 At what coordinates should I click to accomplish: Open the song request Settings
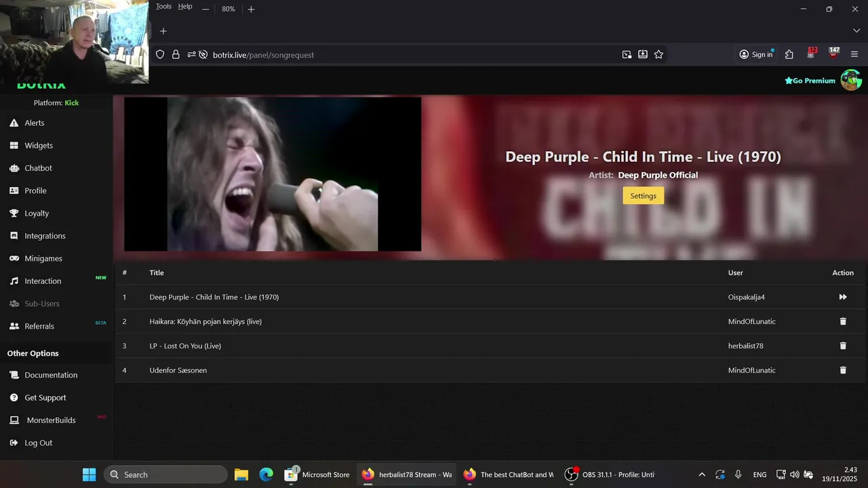(x=643, y=196)
